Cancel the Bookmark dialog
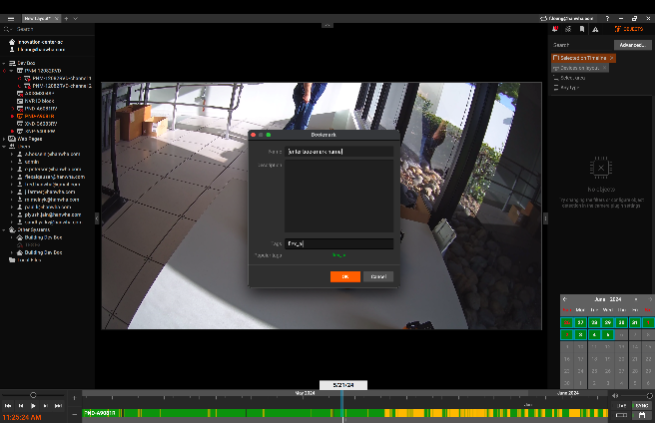This screenshot has height=423, width=655. (378, 276)
